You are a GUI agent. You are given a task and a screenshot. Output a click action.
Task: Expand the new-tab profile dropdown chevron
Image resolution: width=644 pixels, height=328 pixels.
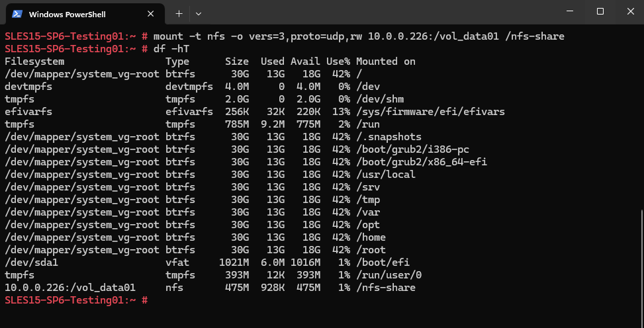click(x=199, y=13)
